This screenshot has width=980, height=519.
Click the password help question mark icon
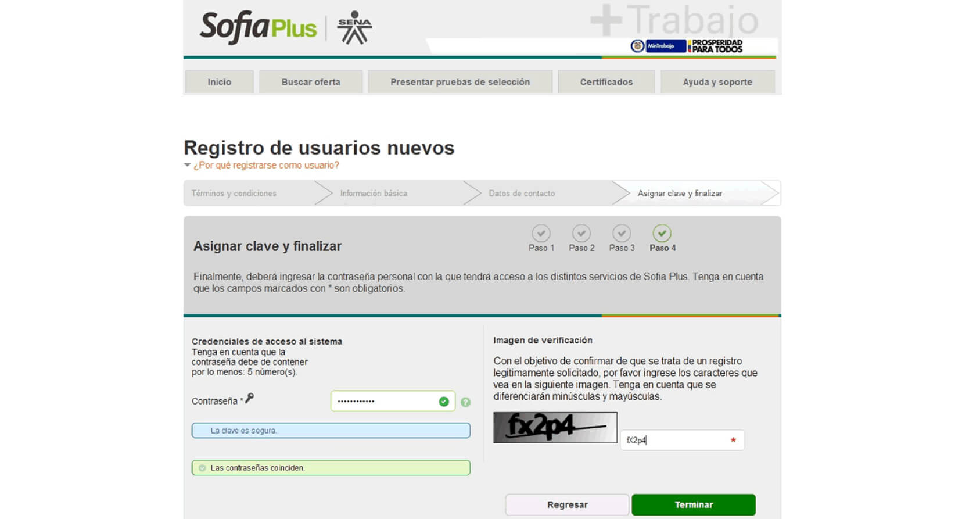click(465, 402)
